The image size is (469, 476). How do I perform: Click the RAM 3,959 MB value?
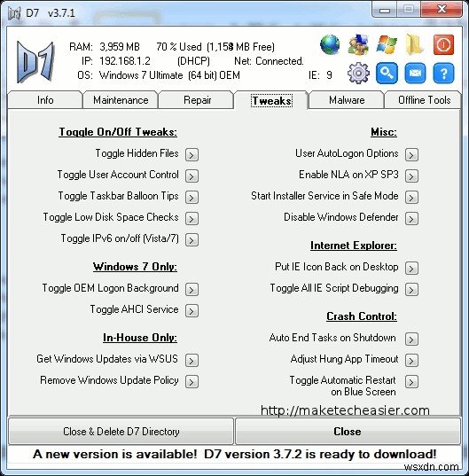120,47
